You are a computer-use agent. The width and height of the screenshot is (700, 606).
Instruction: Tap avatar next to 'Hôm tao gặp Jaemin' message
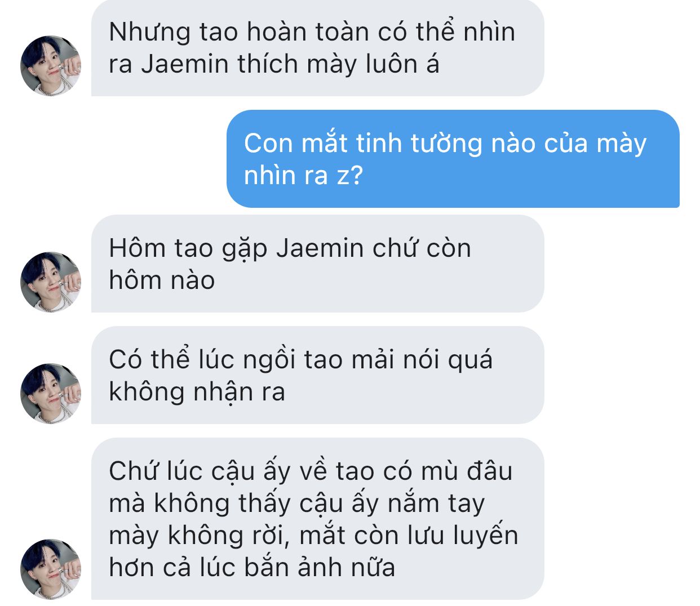[x=51, y=282]
